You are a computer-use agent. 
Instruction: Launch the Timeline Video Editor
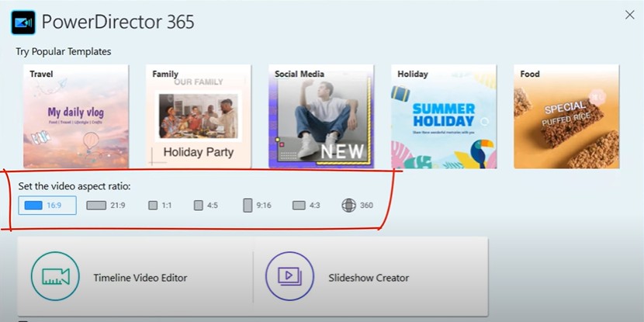[136, 276]
